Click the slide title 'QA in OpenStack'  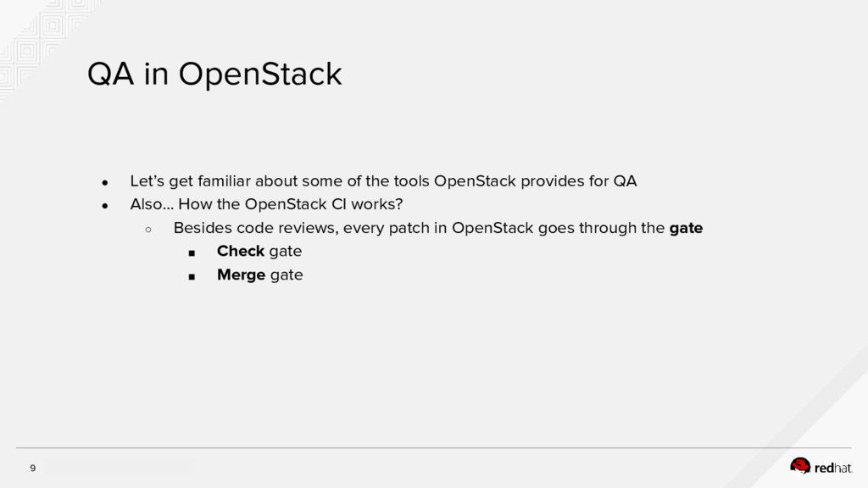[214, 75]
